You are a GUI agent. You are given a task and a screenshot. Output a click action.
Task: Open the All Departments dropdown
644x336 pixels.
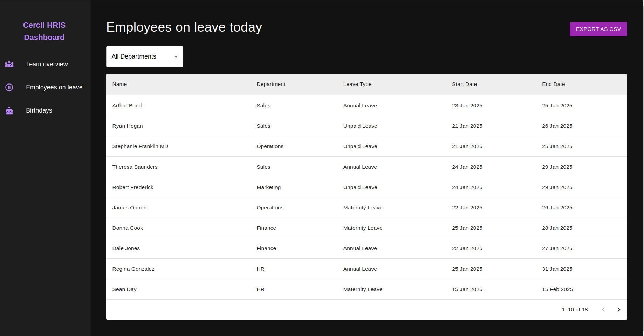pyautogui.click(x=145, y=56)
